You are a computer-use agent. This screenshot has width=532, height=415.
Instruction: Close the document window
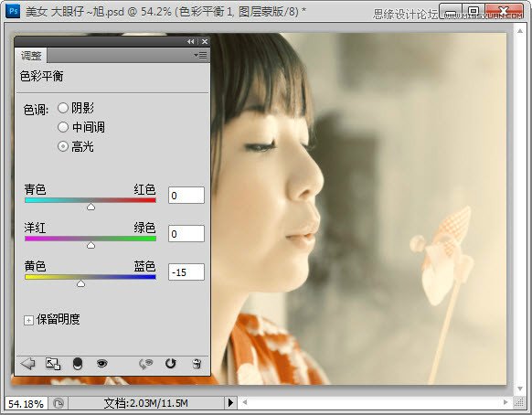(x=505, y=11)
